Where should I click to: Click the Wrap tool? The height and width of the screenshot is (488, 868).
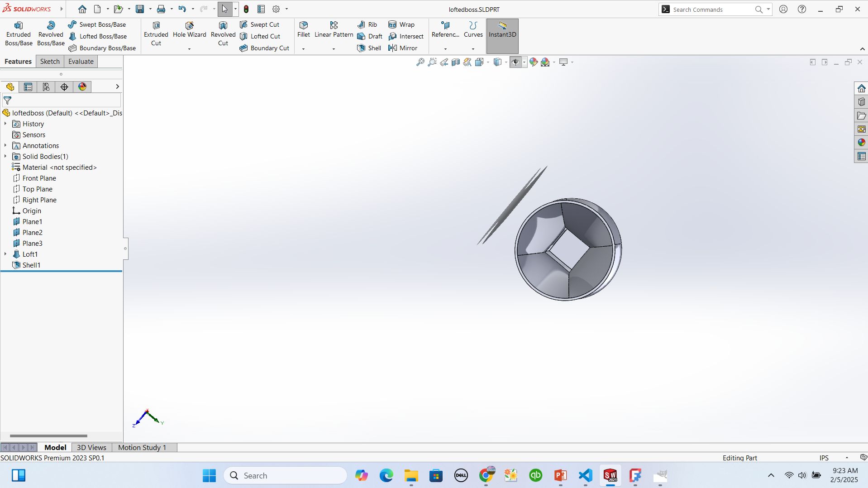coord(401,24)
